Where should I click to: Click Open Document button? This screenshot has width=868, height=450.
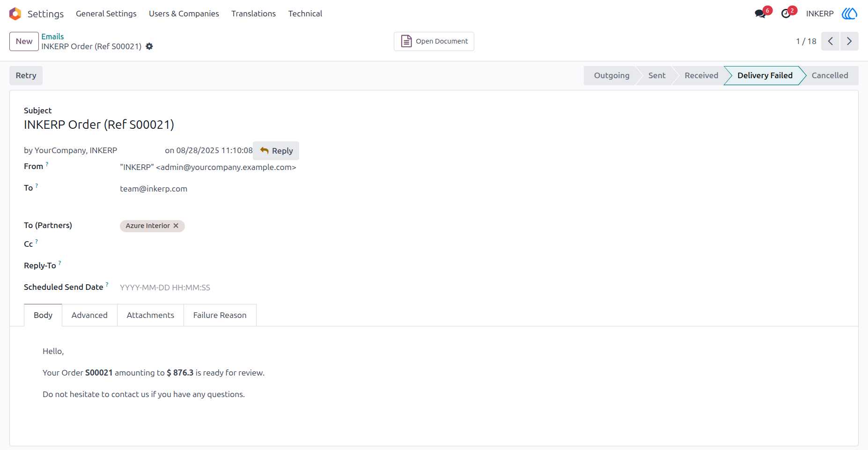[x=434, y=41]
